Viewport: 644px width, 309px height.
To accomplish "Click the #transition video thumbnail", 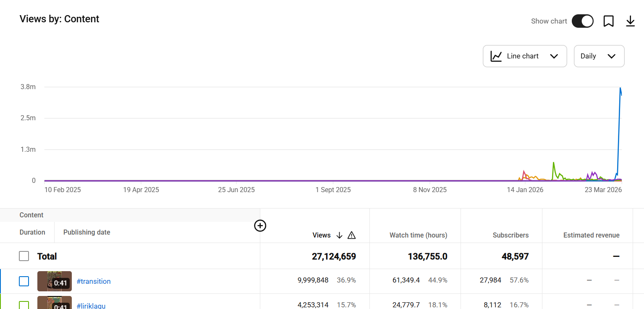I will tap(54, 281).
